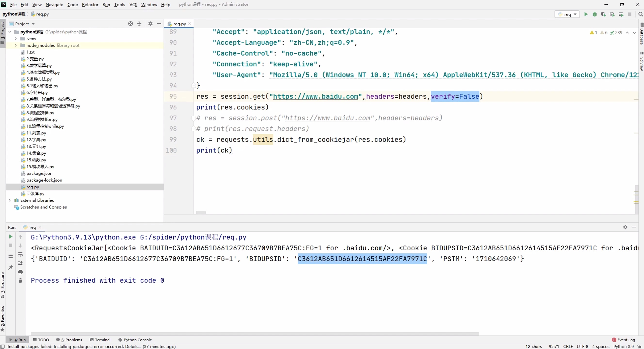The height and width of the screenshot is (349, 644).
Task: Click the green Run button in top toolbar
Action: pos(586,14)
